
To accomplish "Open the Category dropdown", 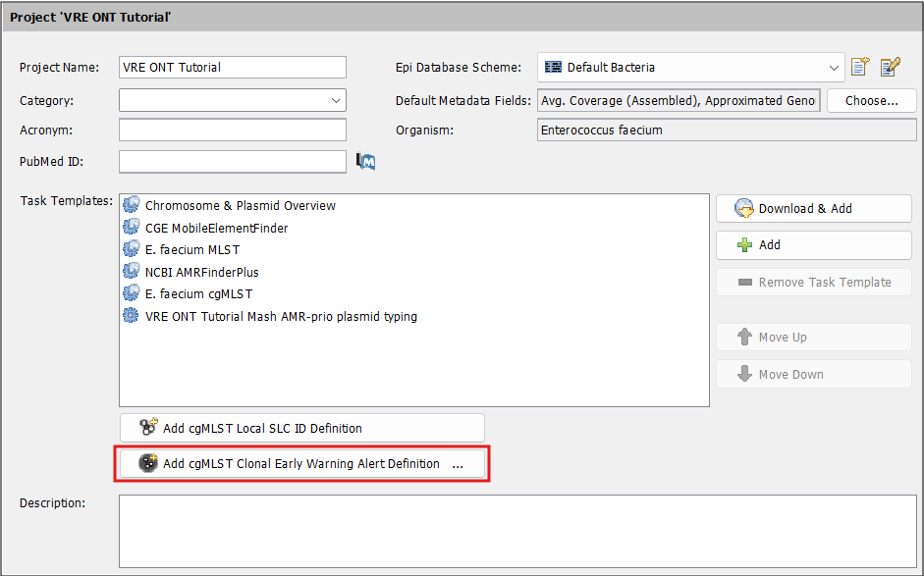I will (232, 100).
